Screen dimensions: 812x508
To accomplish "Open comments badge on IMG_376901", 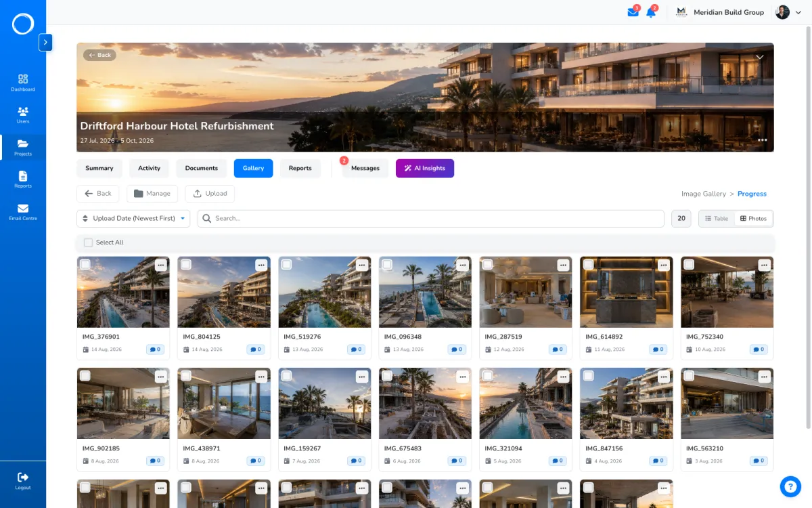I will (x=155, y=350).
